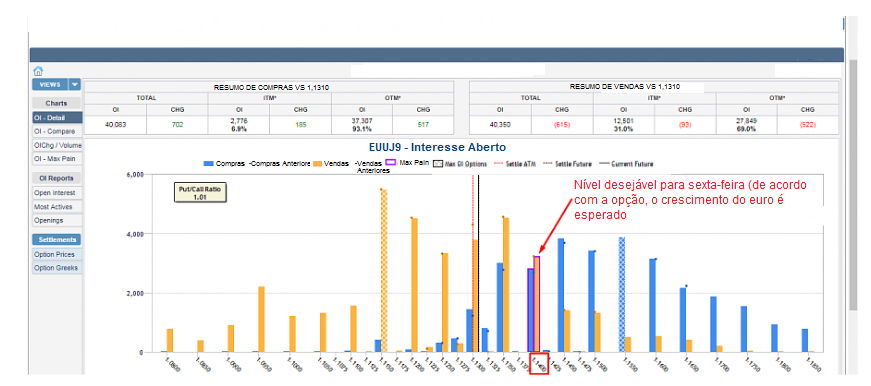This screenshot has height=386, width=871.
Task: Open the OI - Compare chart
Action: [57, 132]
